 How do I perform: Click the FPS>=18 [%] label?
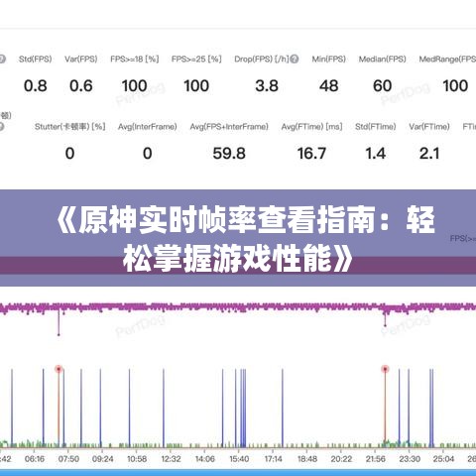tap(135, 59)
